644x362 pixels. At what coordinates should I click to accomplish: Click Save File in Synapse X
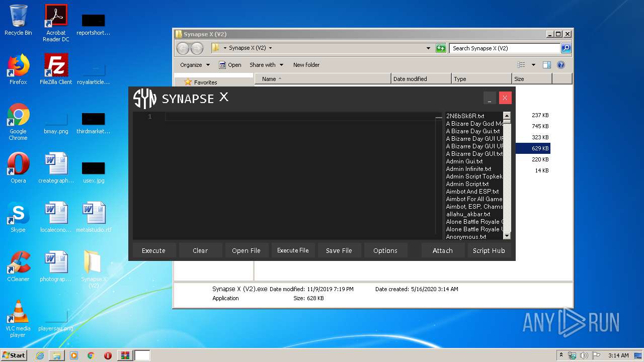[339, 250]
